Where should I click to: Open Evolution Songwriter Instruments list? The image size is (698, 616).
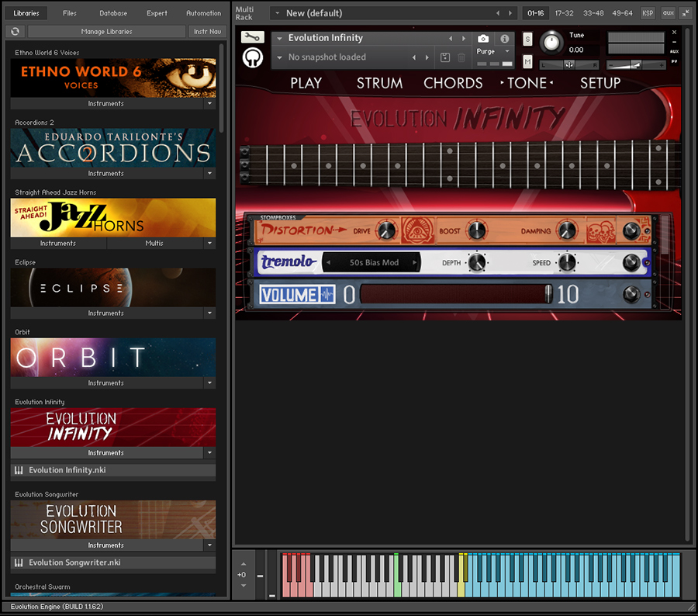(x=106, y=545)
